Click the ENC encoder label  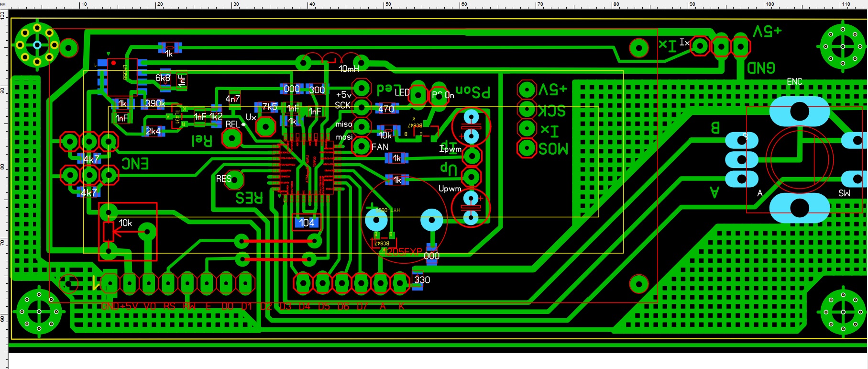pyautogui.click(x=794, y=82)
